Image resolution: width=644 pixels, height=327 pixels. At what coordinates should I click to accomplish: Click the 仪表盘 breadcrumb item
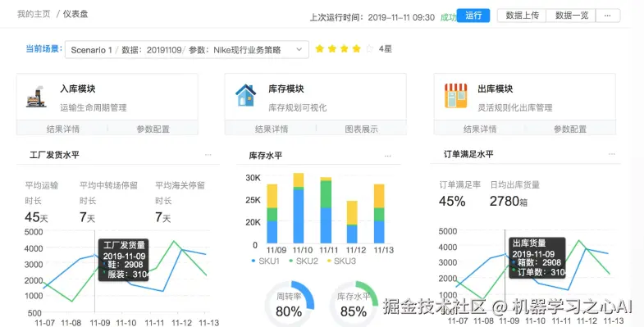click(x=75, y=14)
